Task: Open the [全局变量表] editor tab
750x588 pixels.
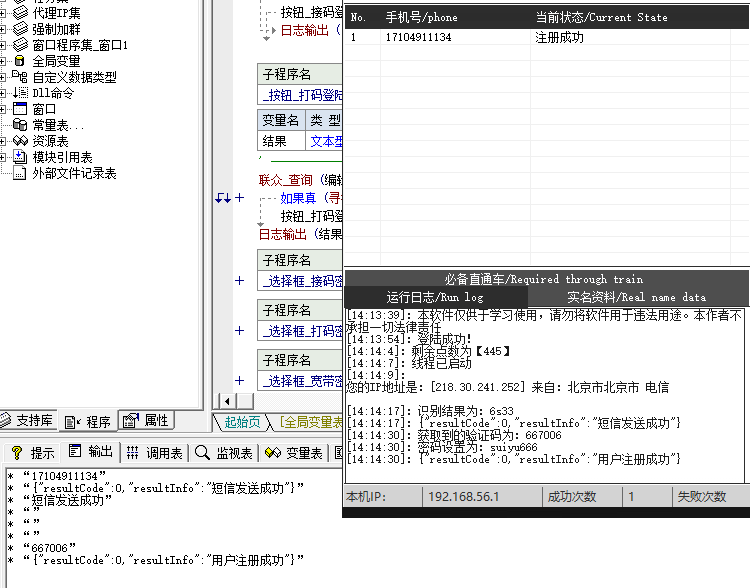Action: tap(310, 422)
